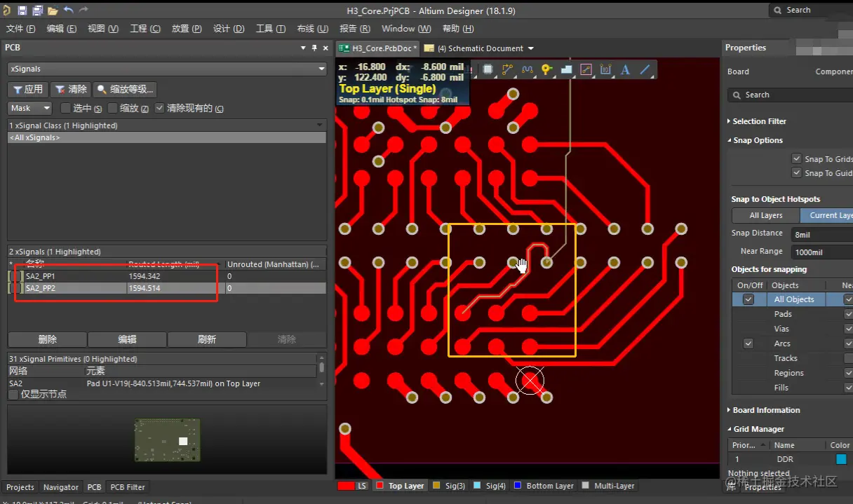Pin the PCB panel with pushpin icon

(x=314, y=48)
